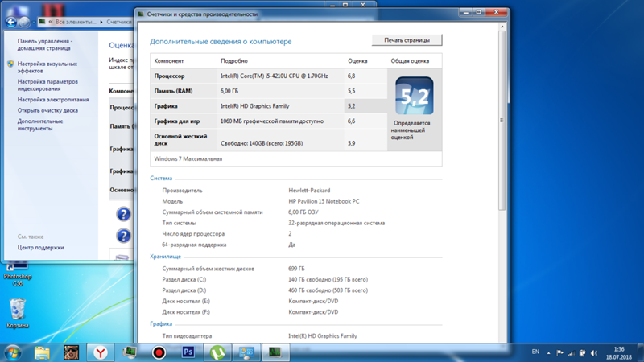Open Дополнительные инструменты link
The width and height of the screenshot is (644, 362).
pos(39,125)
